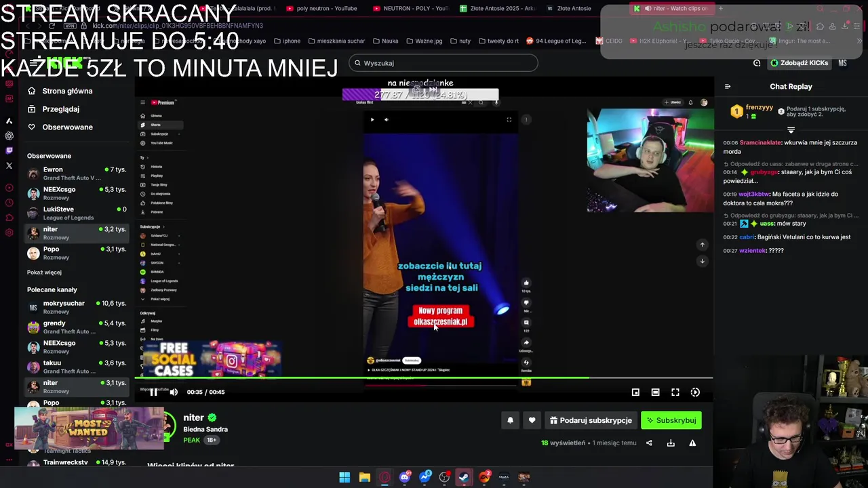868x488 pixels.
Task: Seek along the green clip progress bar
Action: [x=424, y=378]
